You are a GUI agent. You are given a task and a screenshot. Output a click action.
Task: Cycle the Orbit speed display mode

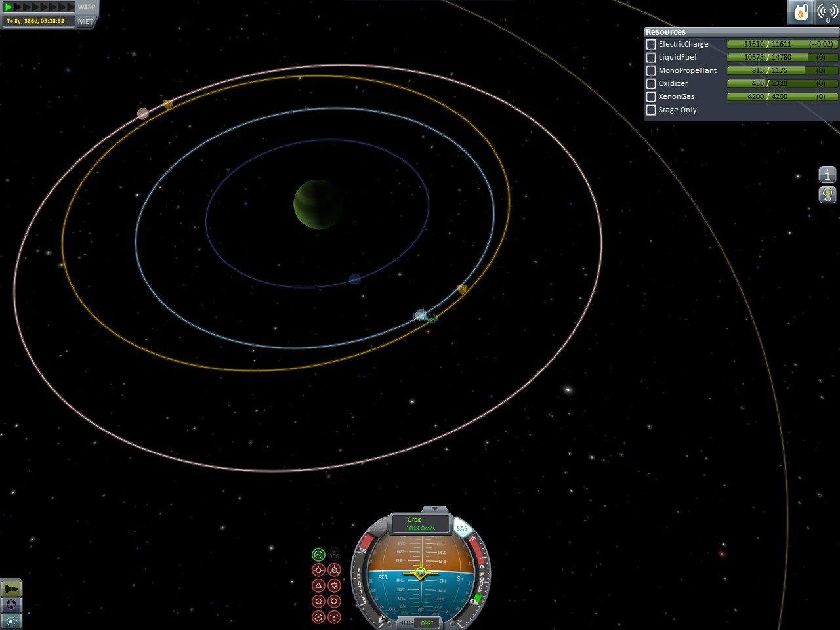(x=421, y=524)
